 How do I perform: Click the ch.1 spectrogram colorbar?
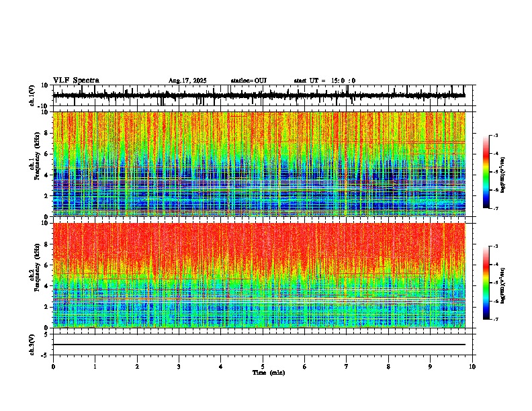486,172
